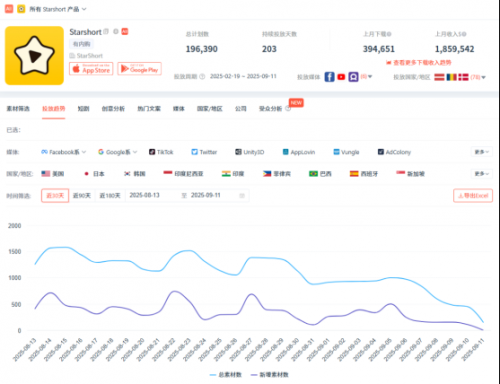Open the Starshort app icon thumbnail

[x=34, y=56]
